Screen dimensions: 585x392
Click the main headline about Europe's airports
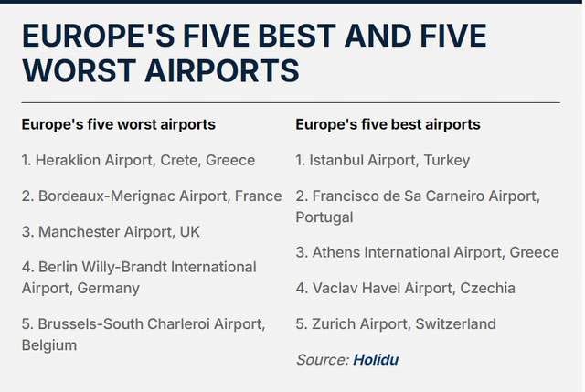pyautogui.click(x=254, y=53)
